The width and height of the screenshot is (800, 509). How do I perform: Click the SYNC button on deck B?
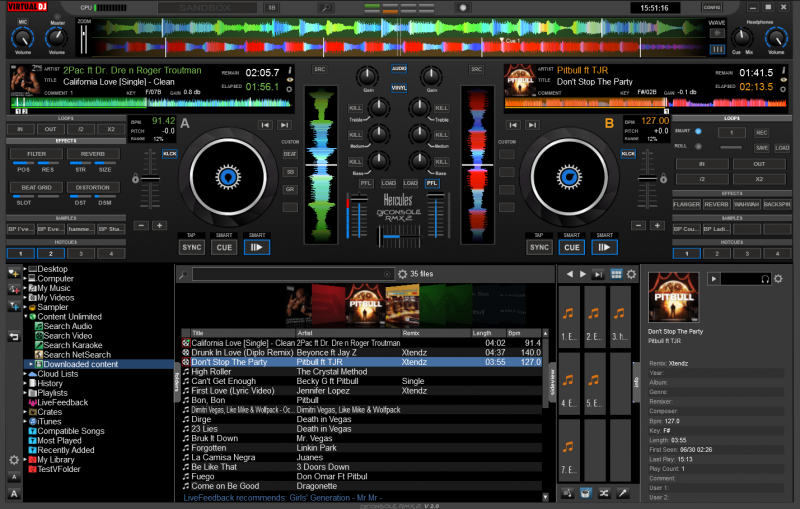[x=540, y=247]
